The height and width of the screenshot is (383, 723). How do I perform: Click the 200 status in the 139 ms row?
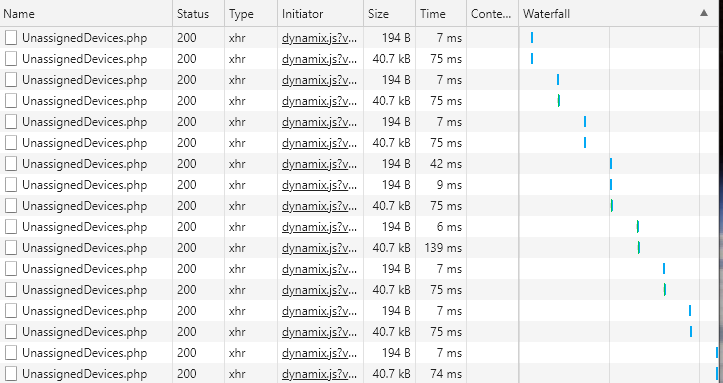pyautogui.click(x=187, y=248)
